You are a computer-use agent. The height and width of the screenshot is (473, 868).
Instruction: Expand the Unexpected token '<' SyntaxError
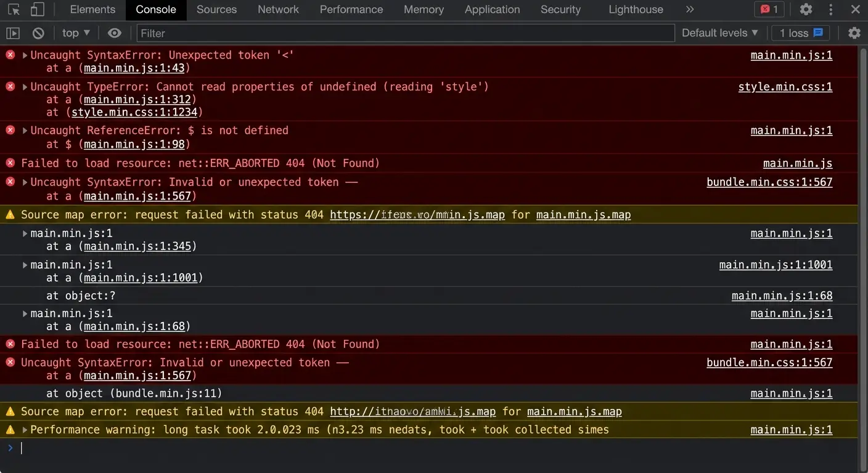25,55
